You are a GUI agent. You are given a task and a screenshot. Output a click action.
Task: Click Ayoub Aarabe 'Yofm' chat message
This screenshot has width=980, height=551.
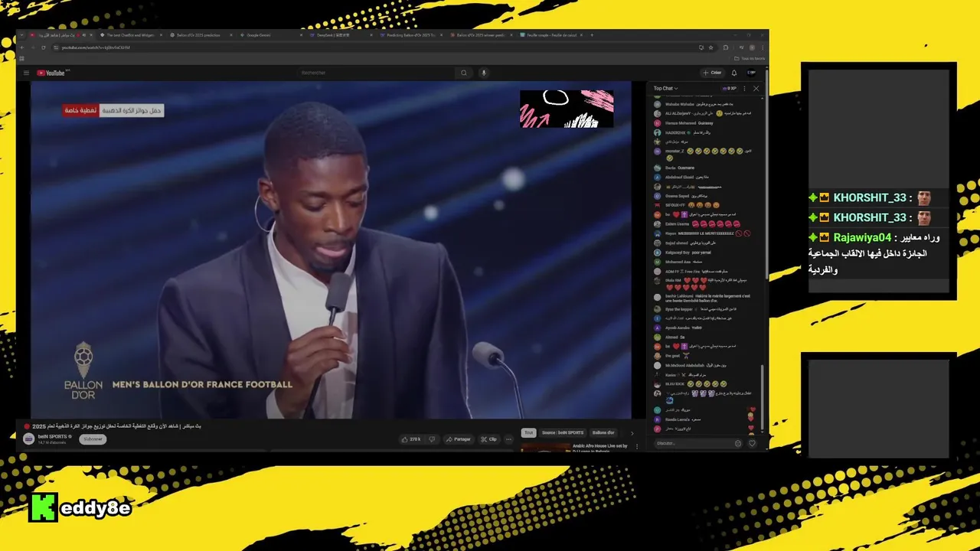pyautogui.click(x=678, y=328)
